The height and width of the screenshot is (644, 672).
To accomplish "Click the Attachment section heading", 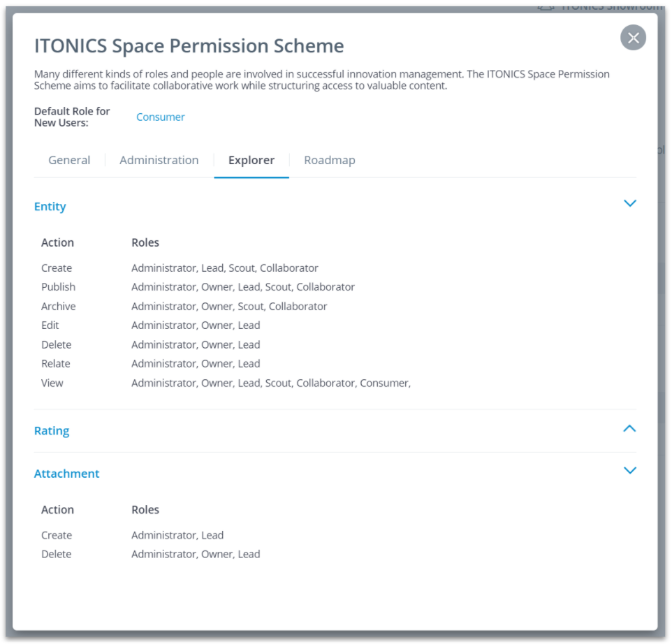I will click(66, 474).
